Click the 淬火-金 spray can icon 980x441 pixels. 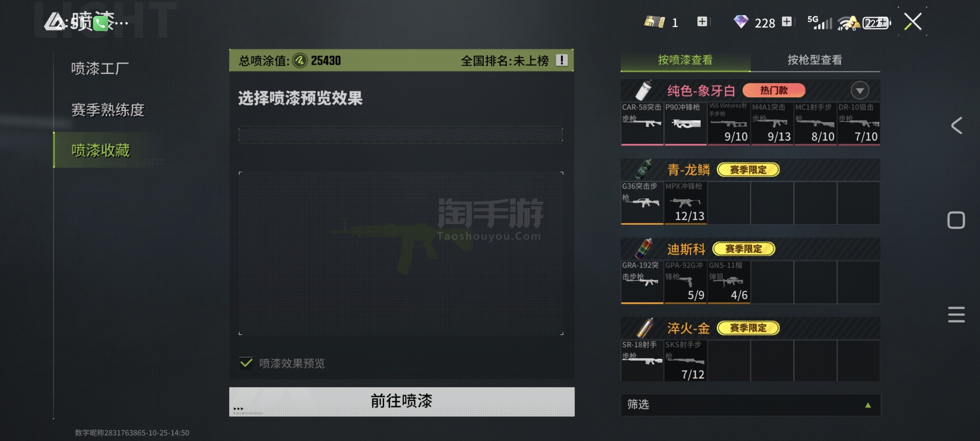644,328
